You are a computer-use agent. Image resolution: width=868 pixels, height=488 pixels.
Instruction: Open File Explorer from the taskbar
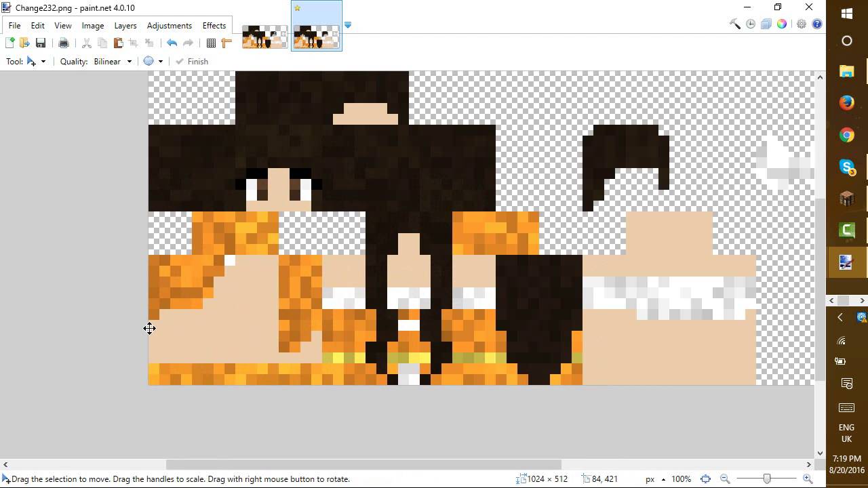pyautogui.click(x=847, y=71)
